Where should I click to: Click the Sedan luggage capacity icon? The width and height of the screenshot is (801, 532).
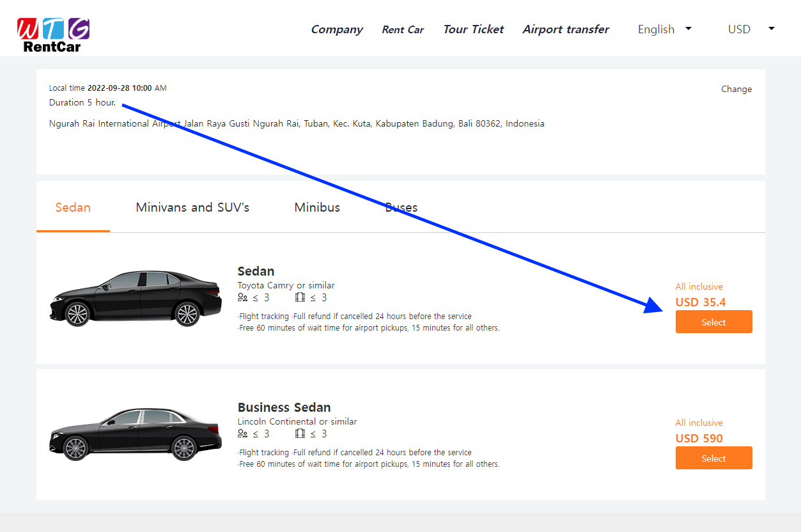300,297
